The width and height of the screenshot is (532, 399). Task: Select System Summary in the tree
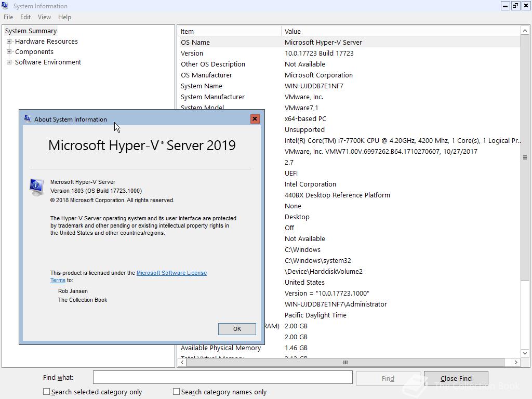pos(31,31)
